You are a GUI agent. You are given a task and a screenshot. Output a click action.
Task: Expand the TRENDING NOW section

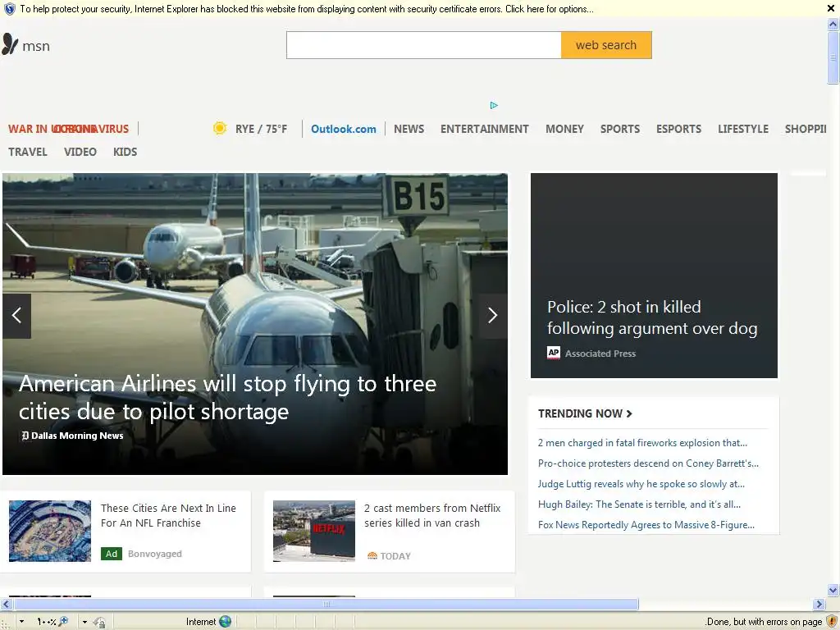(x=585, y=413)
